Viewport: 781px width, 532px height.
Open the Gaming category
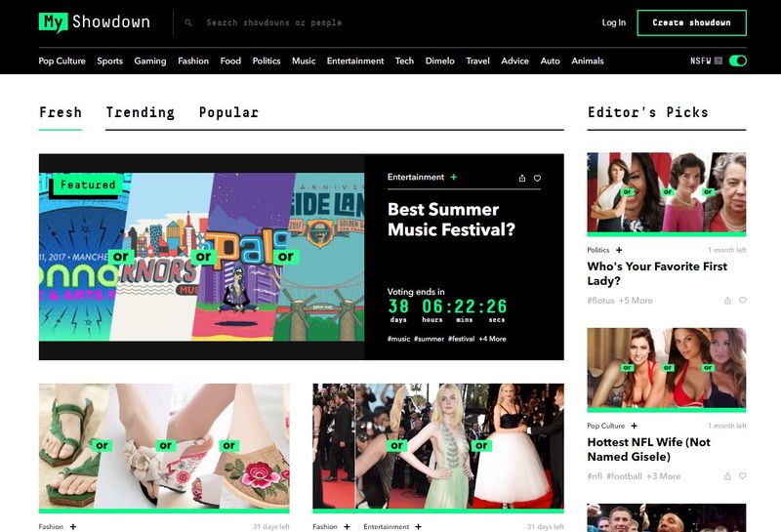pyautogui.click(x=150, y=61)
